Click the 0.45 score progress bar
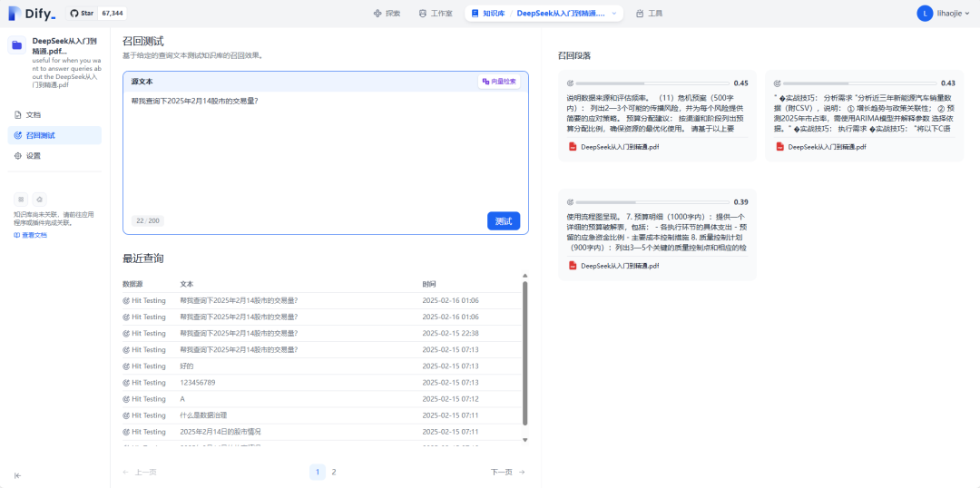980x488 pixels. (x=652, y=83)
